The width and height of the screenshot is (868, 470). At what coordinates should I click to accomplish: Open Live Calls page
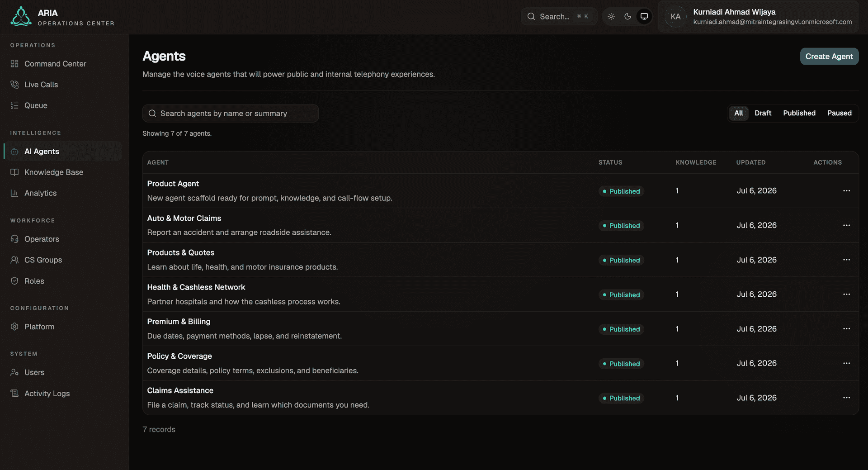click(63, 85)
